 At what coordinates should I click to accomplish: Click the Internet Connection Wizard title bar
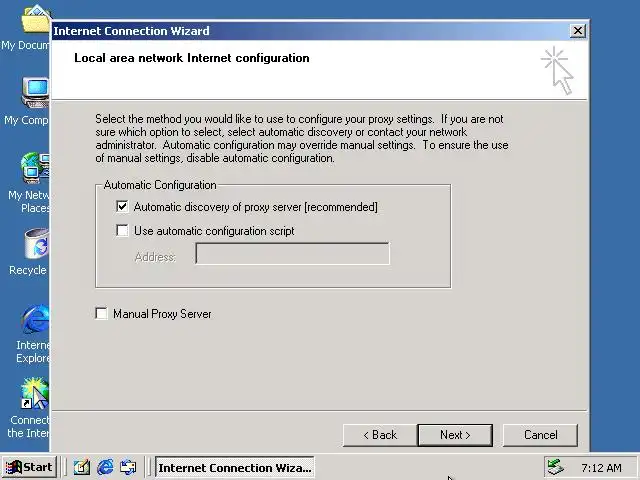click(310, 31)
